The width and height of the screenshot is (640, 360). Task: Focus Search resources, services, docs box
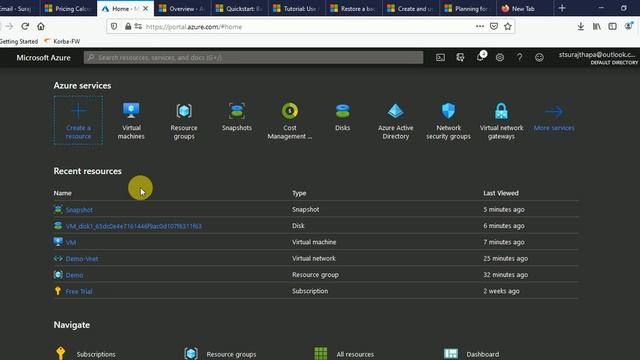pos(253,58)
